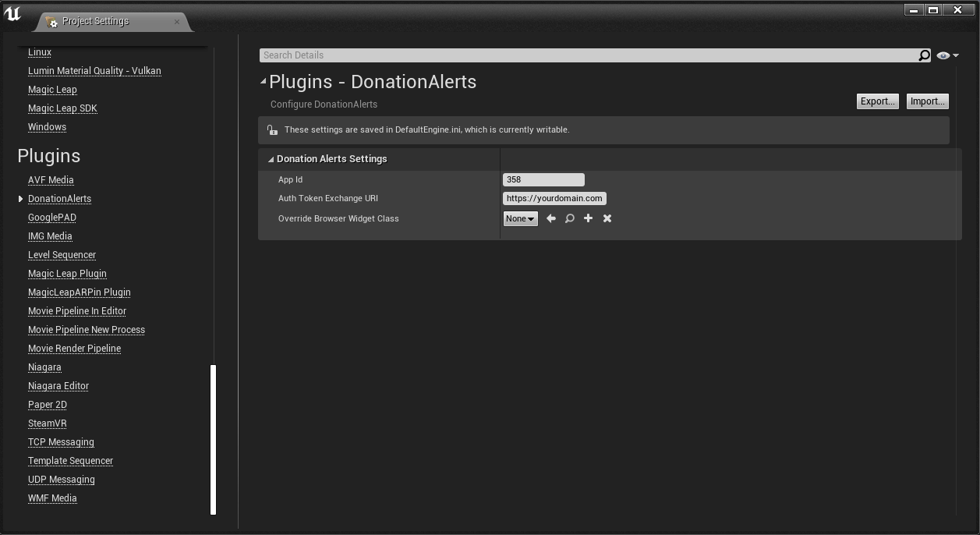Create new Widget Class with plus icon

pyautogui.click(x=589, y=219)
